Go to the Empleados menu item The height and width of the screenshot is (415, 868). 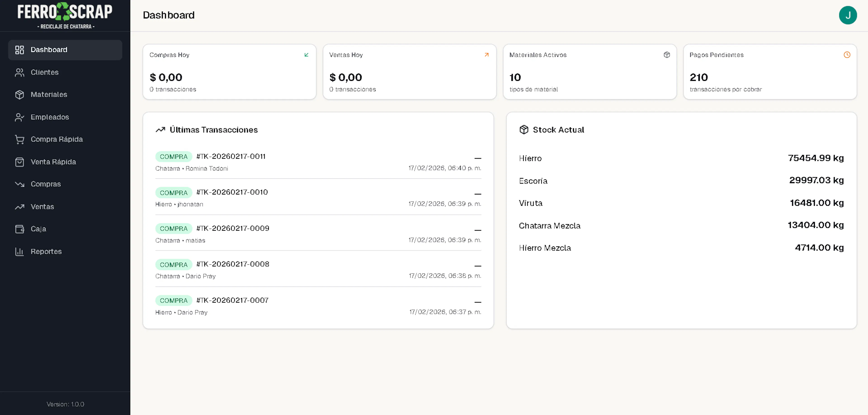pyautogui.click(x=50, y=117)
